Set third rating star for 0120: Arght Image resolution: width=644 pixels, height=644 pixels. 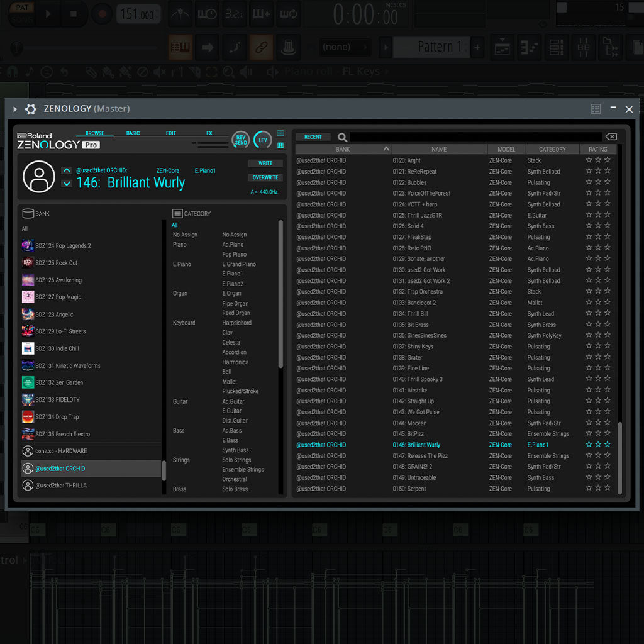tap(608, 160)
